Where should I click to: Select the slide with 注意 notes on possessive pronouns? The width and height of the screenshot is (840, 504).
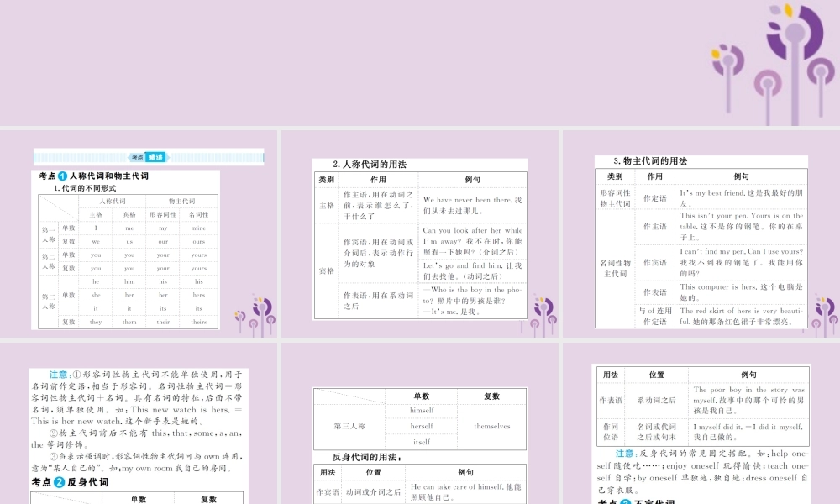[139, 423]
